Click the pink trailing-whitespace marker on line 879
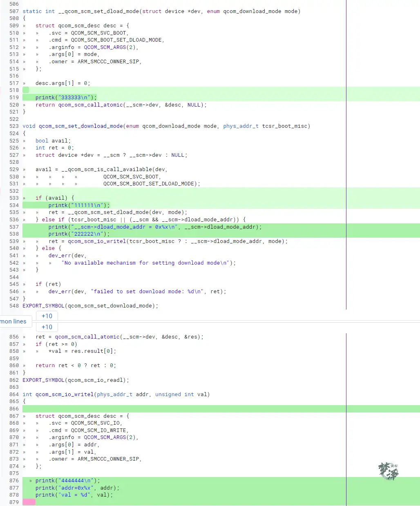Screen dimensions: 420x506 click(29, 502)
